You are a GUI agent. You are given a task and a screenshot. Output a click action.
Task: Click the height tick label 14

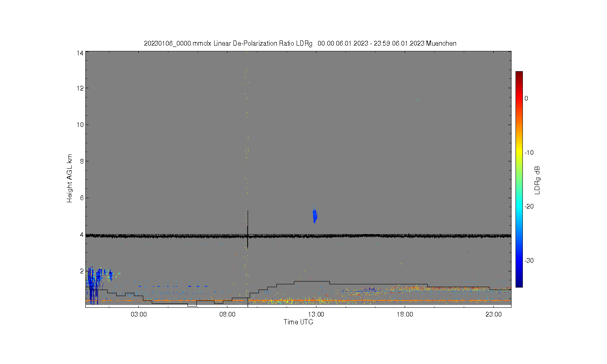point(80,53)
